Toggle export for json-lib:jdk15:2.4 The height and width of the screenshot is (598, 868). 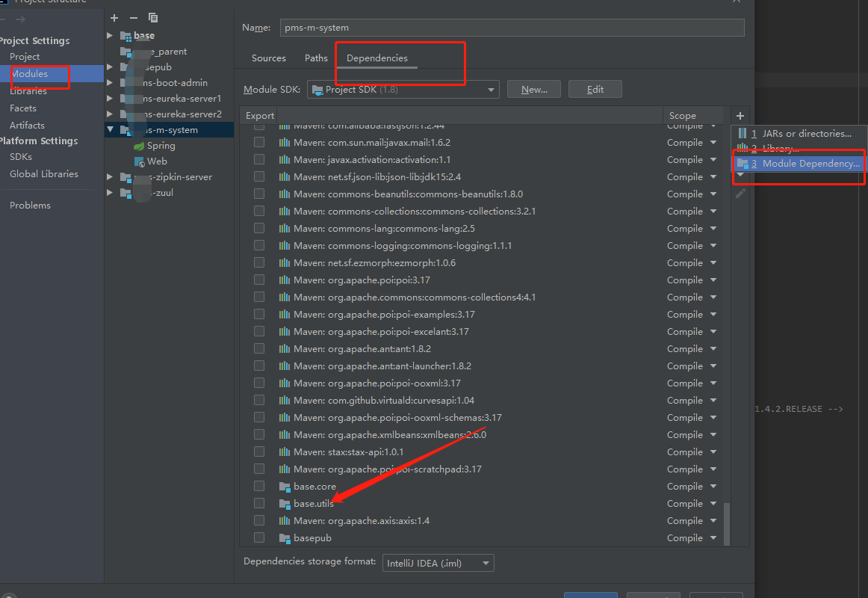(x=259, y=176)
